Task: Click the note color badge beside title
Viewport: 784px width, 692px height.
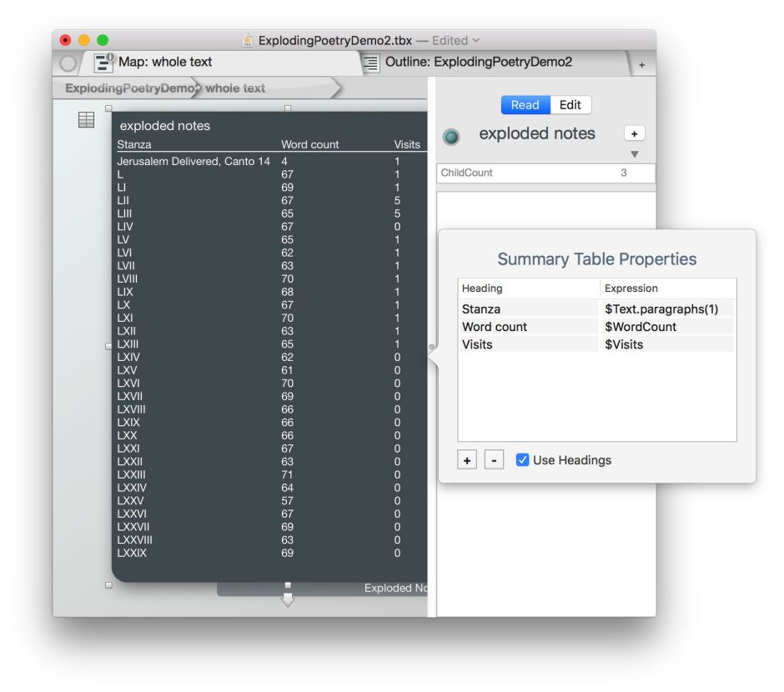Action: coord(451,138)
